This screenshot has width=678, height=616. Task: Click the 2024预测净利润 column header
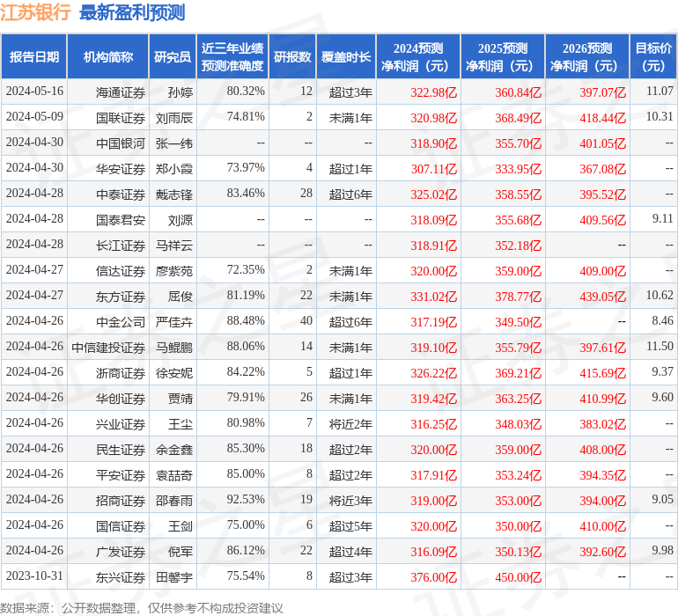click(418, 56)
